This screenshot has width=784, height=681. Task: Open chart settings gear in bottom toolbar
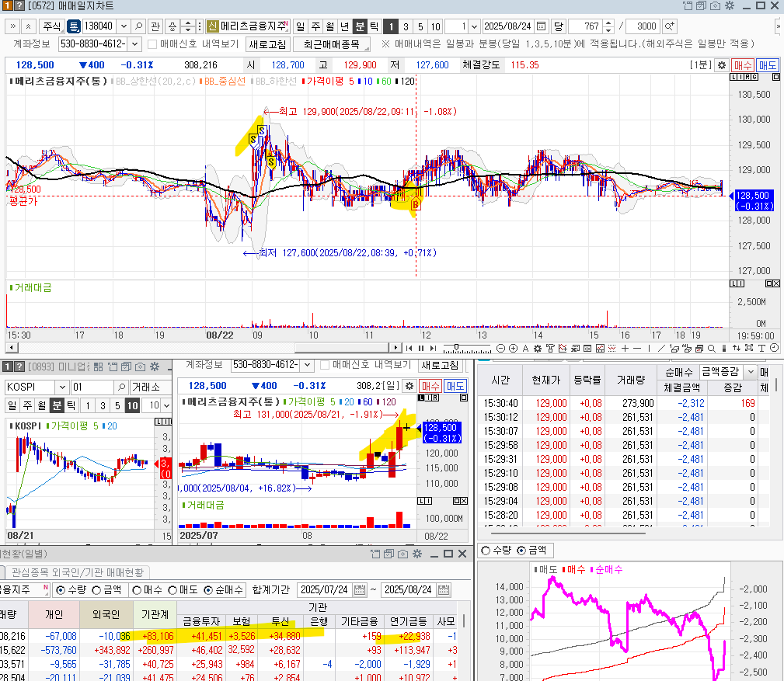(x=538, y=348)
